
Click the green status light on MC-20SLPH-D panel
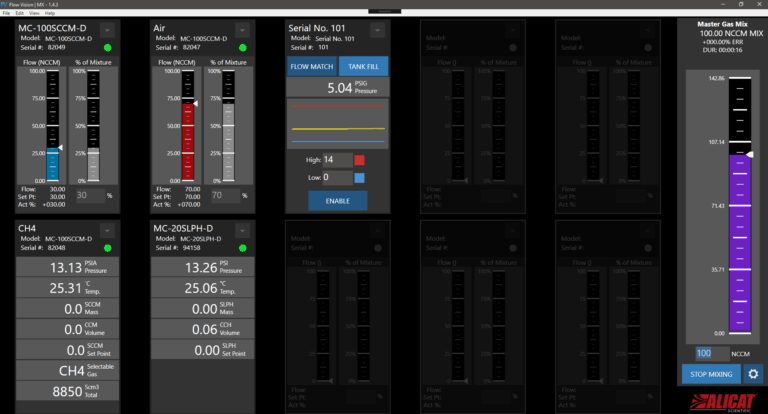tap(242, 248)
